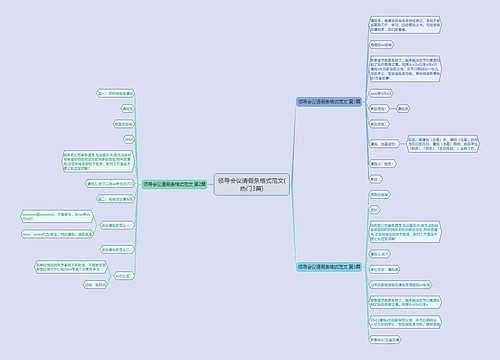Select 尊敬的xx领导 node in 第1篇 branch

click(x=381, y=44)
